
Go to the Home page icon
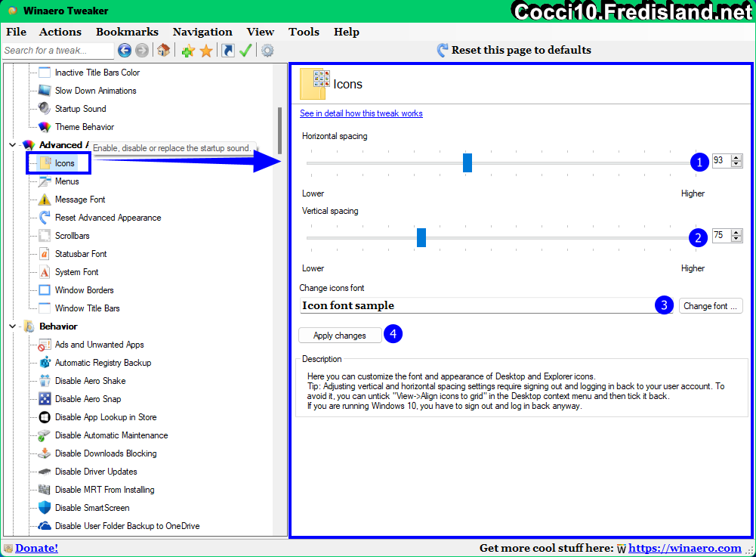click(x=164, y=50)
